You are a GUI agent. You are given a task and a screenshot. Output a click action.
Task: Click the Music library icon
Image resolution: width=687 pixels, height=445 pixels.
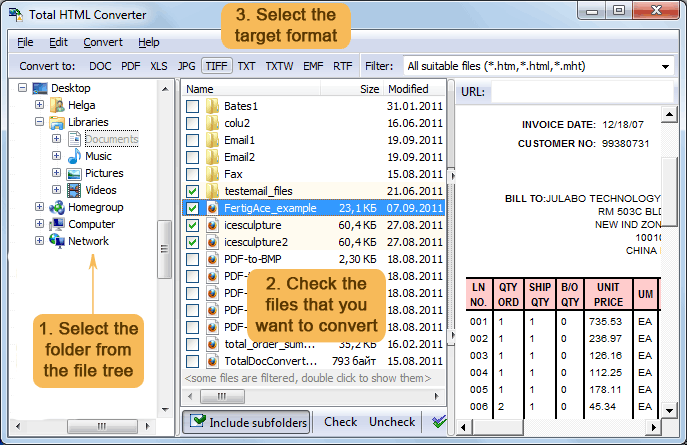click(x=74, y=156)
